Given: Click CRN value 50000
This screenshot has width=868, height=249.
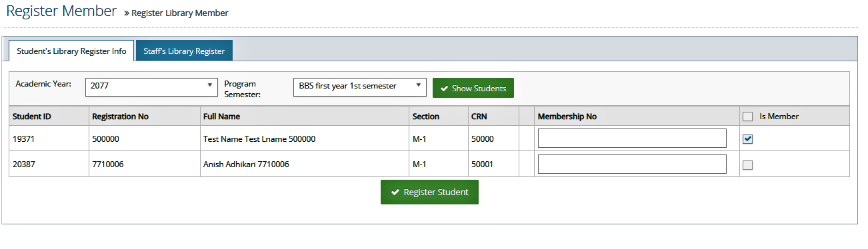Looking at the screenshot, I should (482, 139).
